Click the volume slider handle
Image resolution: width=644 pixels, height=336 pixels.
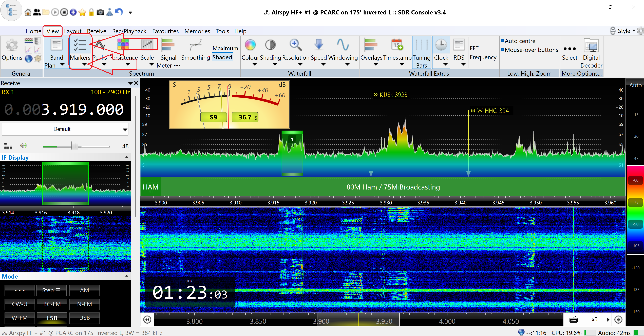[74, 145]
